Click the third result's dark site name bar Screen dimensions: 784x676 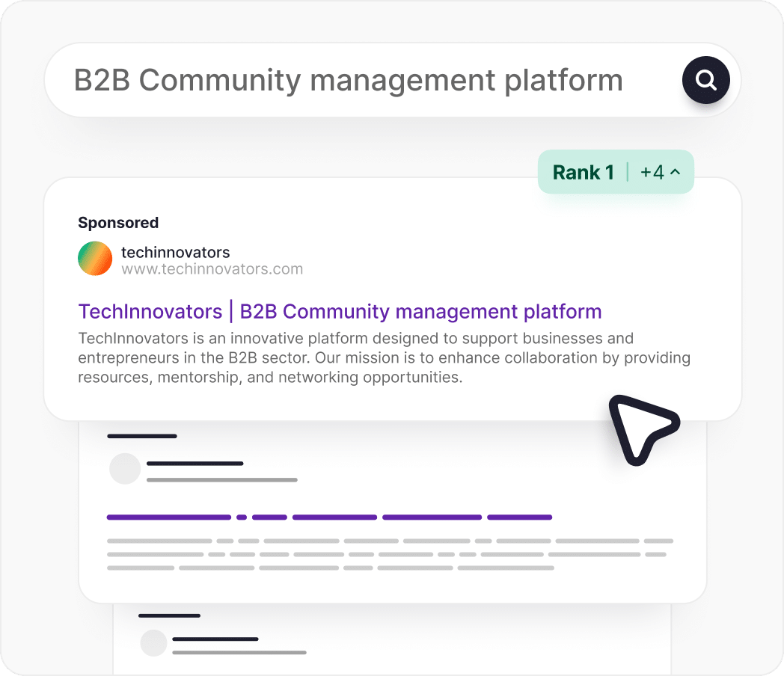click(x=215, y=639)
